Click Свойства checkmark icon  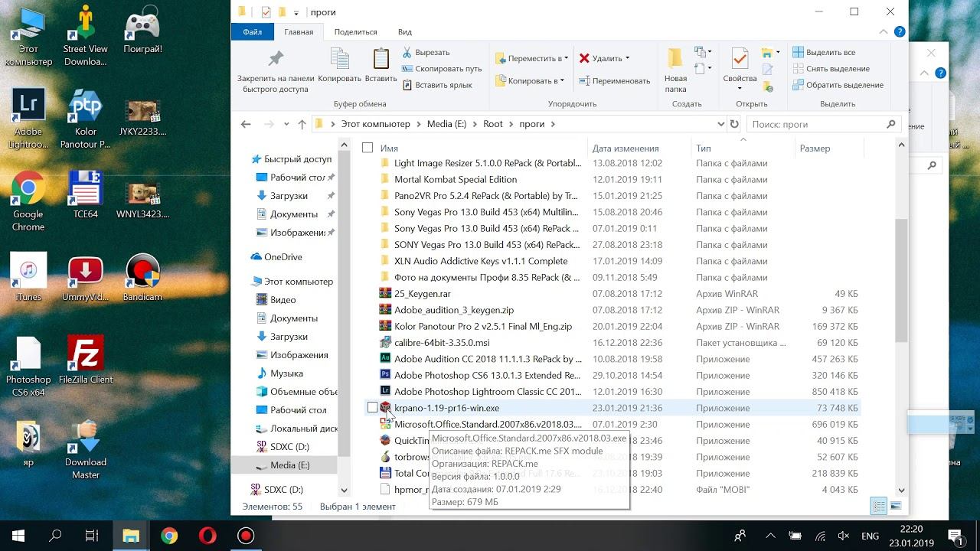click(740, 59)
